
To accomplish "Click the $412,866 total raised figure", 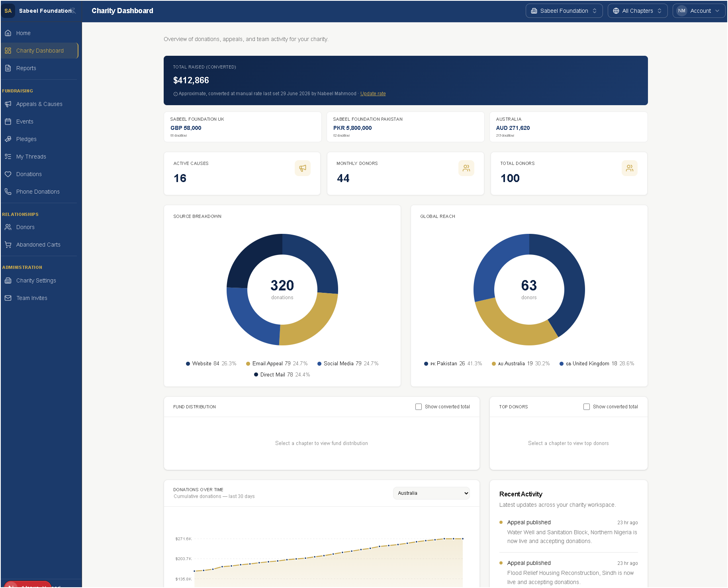I will [191, 80].
